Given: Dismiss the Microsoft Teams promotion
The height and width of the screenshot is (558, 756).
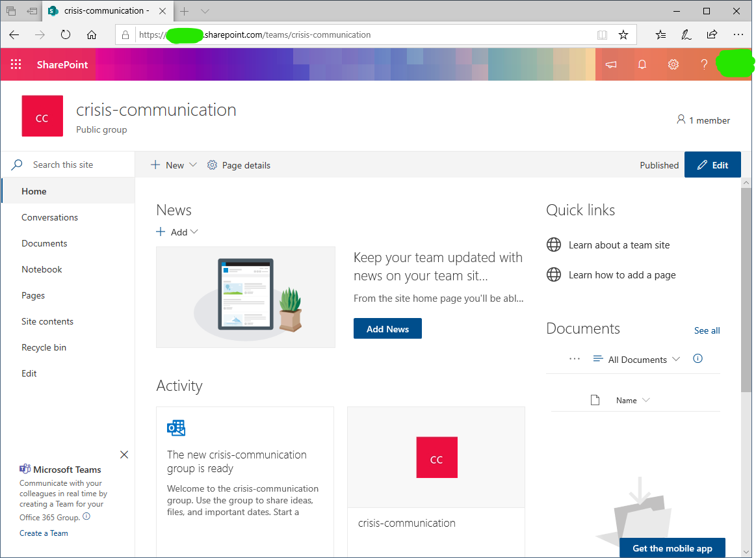Looking at the screenshot, I should click(124, 455).
